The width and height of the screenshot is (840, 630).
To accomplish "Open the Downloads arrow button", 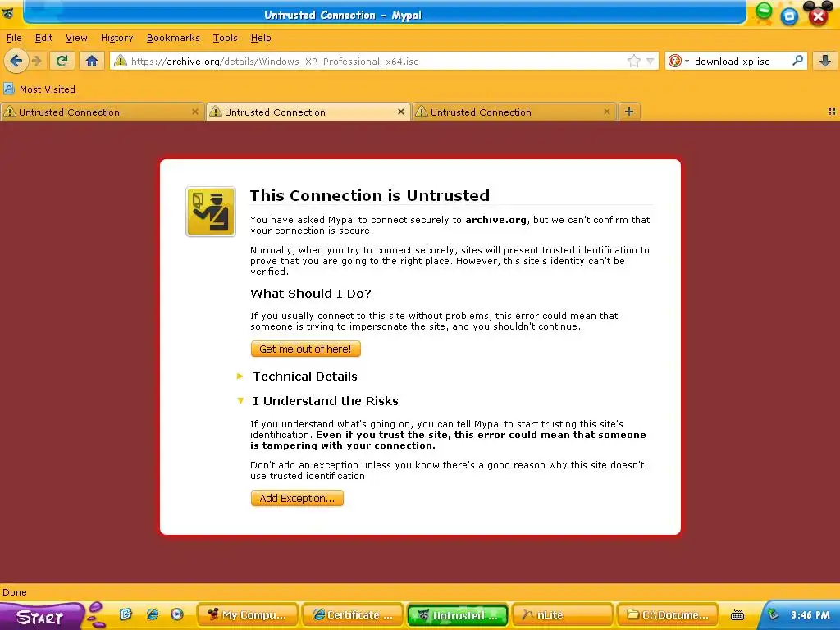I will pyautogui.click(x=825, y=61).
